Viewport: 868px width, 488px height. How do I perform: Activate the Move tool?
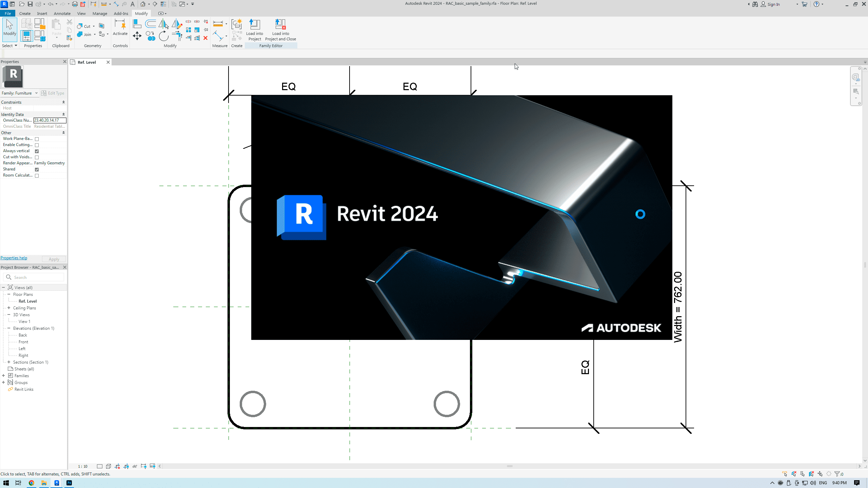(x=137, y=36)
